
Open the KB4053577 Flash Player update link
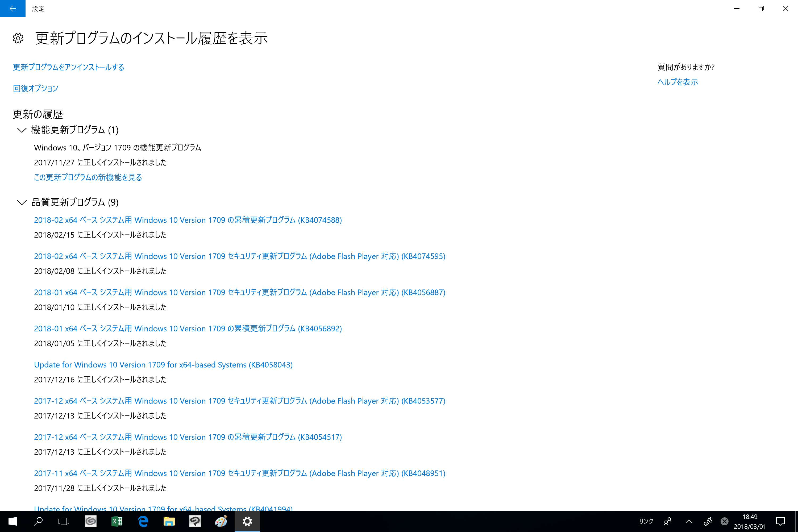pyautogui.click(x=240, y=401)
